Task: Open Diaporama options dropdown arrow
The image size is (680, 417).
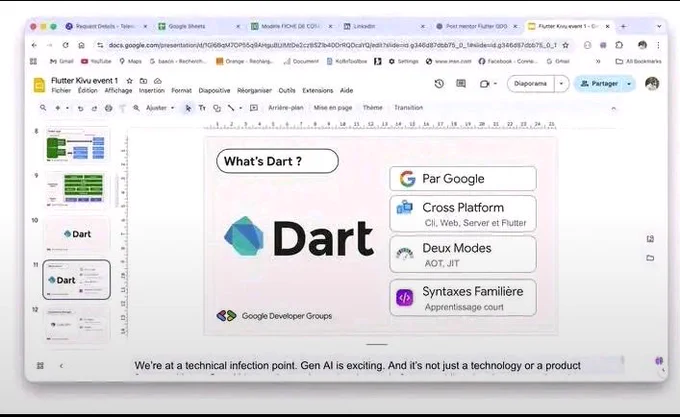Action: tap(562, 84)
